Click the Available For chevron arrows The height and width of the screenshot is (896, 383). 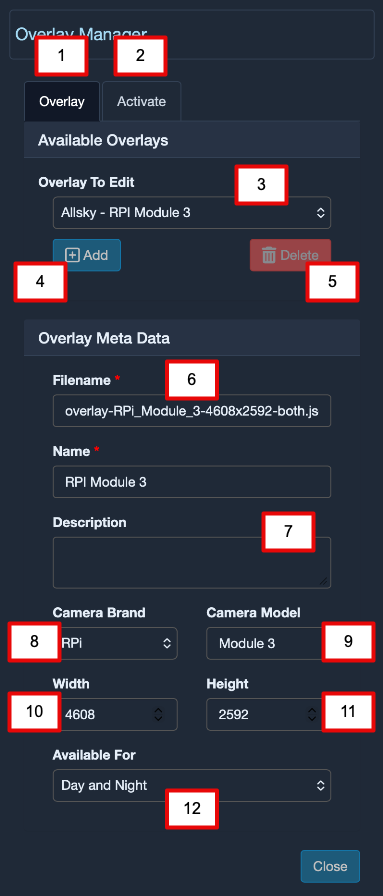pos(321,785)
